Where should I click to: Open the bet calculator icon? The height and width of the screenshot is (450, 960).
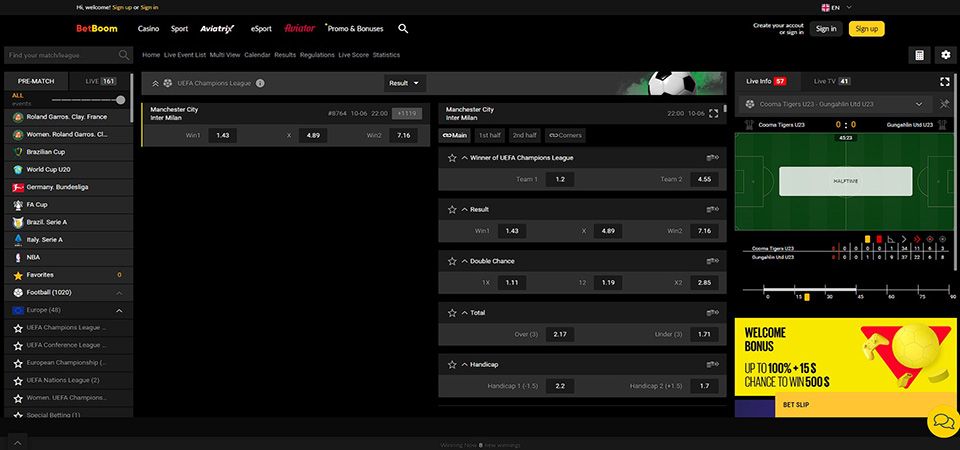pos(919,55)
